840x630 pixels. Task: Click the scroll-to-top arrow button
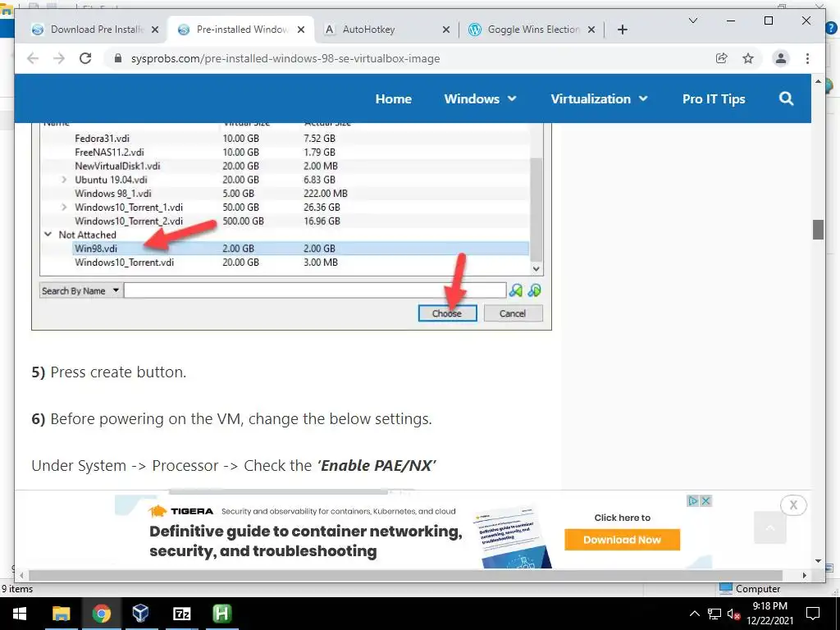pos(769,527)
